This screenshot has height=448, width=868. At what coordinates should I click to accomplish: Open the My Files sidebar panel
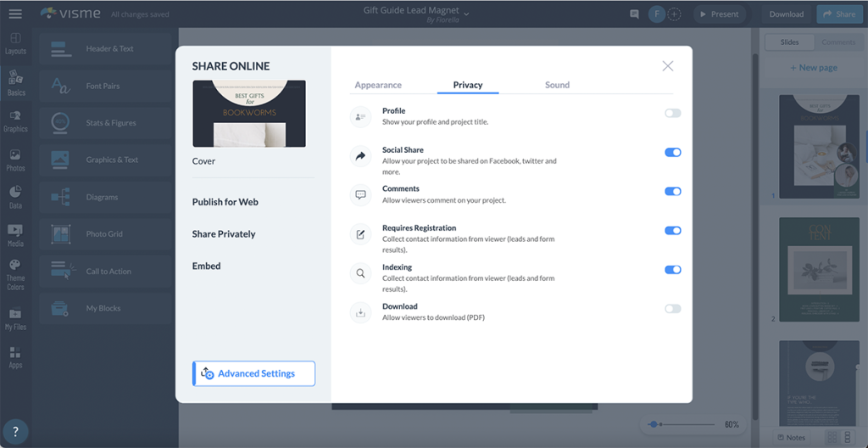click(x=15, y=318)
